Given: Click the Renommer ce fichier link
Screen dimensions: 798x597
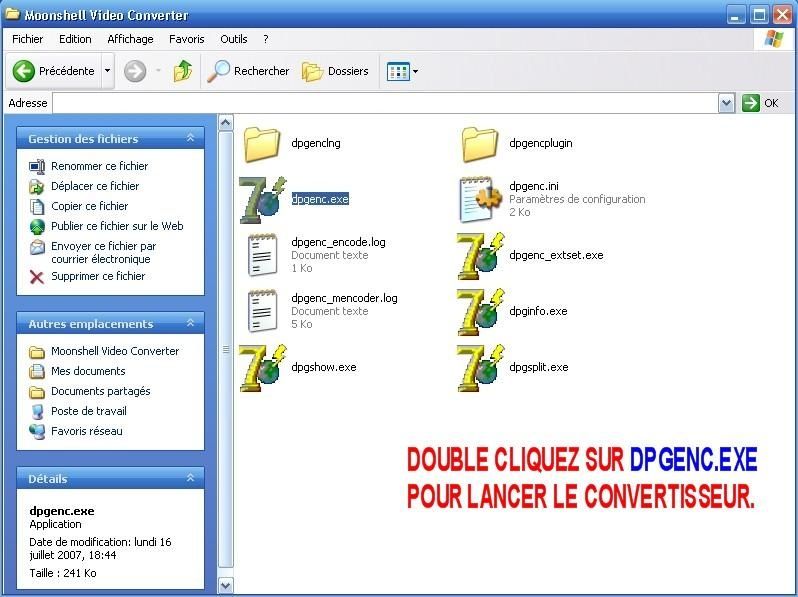Looking at the screenshot, I should [100, 166].
